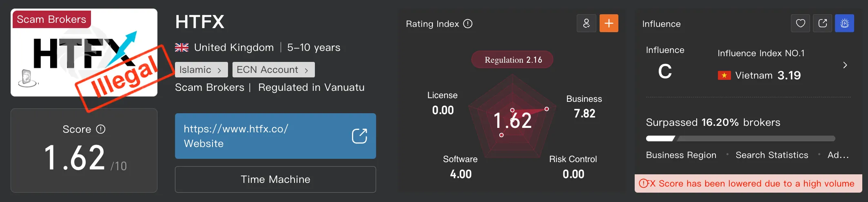The height and width of the screenshot is (202, 868).
Task: Click the Software 4.00 value
Action: (461, 174)
